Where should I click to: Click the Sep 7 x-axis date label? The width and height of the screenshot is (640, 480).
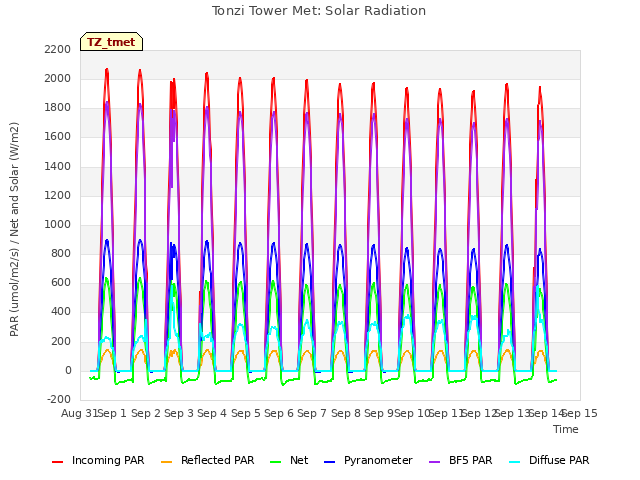tap(312, 413)
